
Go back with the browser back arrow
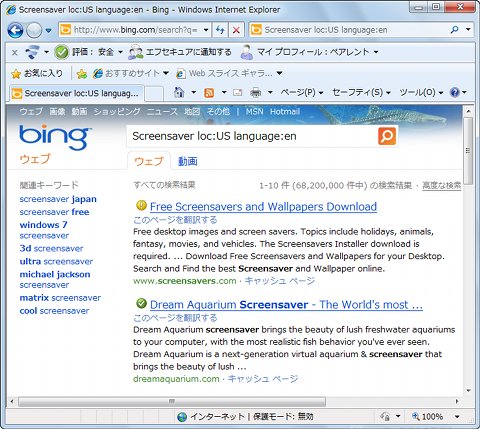pyautogui.click(x=15, y=30)
